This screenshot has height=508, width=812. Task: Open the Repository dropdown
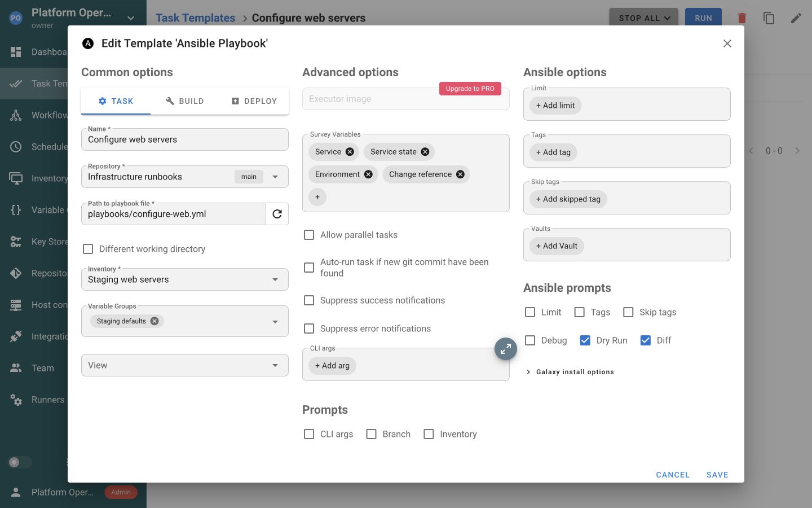pyautogui.click(x=275, y=177)
